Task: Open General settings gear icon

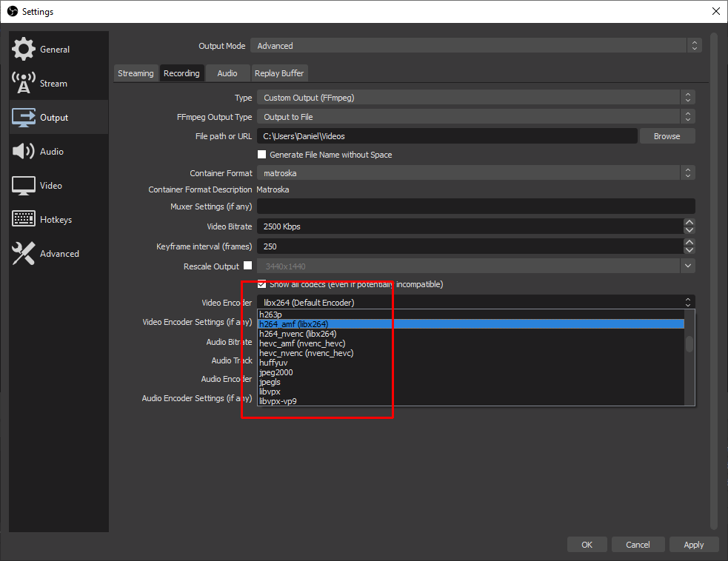Action: (x=24, y=49)
